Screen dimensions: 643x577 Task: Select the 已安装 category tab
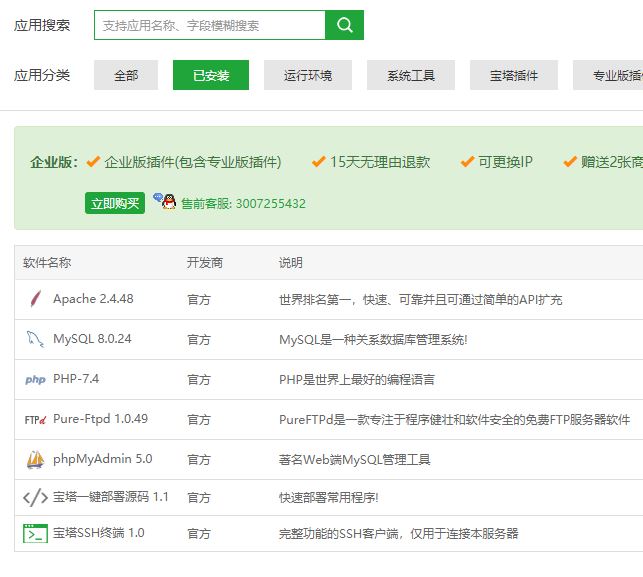point(211,75)
